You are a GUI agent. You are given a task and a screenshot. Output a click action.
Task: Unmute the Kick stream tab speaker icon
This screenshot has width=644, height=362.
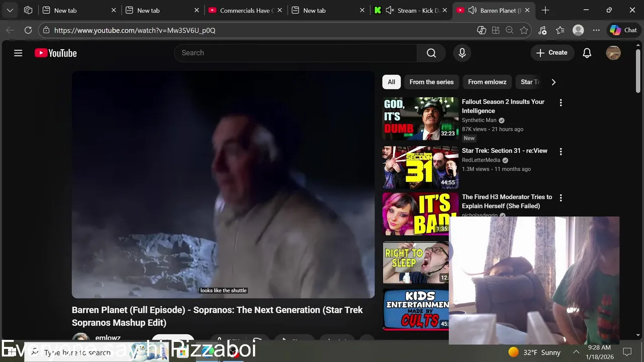389,10
